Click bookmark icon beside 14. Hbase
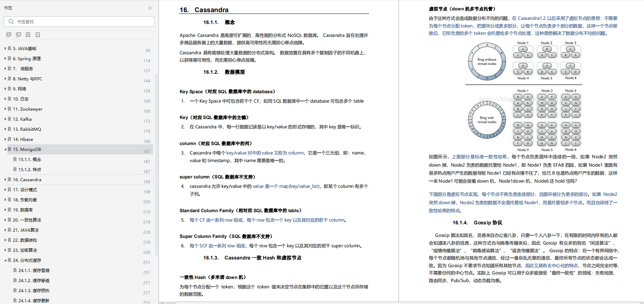The width and height of the screenshot is (644, 304). pos(10,139)
